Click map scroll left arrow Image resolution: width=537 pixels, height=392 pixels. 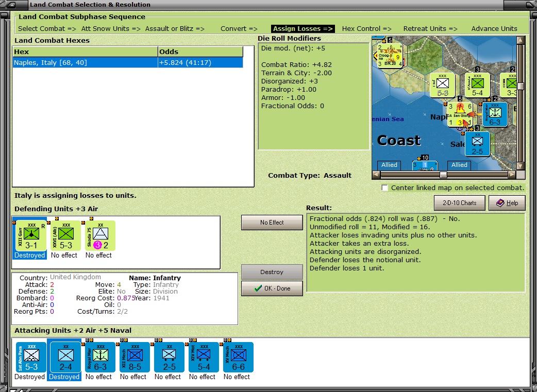pos(376,175)
